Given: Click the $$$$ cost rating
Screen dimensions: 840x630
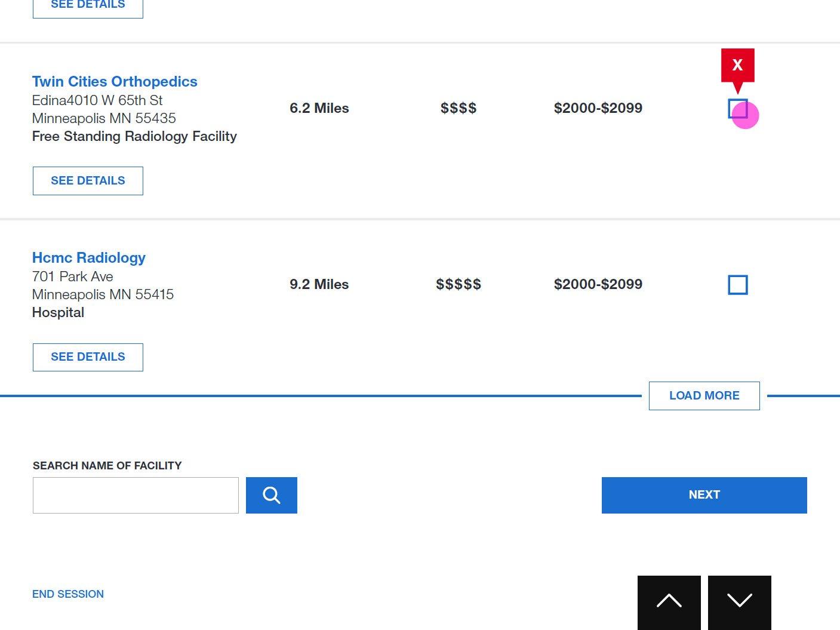Looking at the screenshot, I should [459, 108].
